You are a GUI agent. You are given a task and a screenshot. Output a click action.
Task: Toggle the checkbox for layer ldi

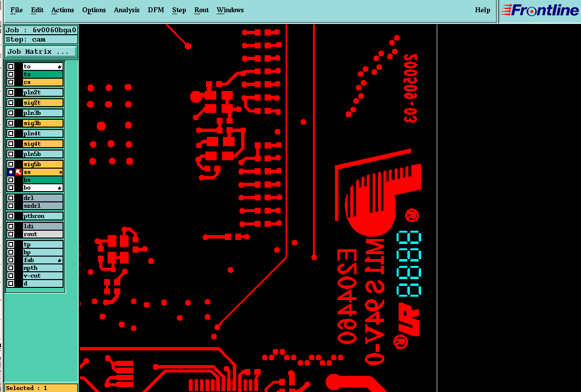tap(11, 226)
